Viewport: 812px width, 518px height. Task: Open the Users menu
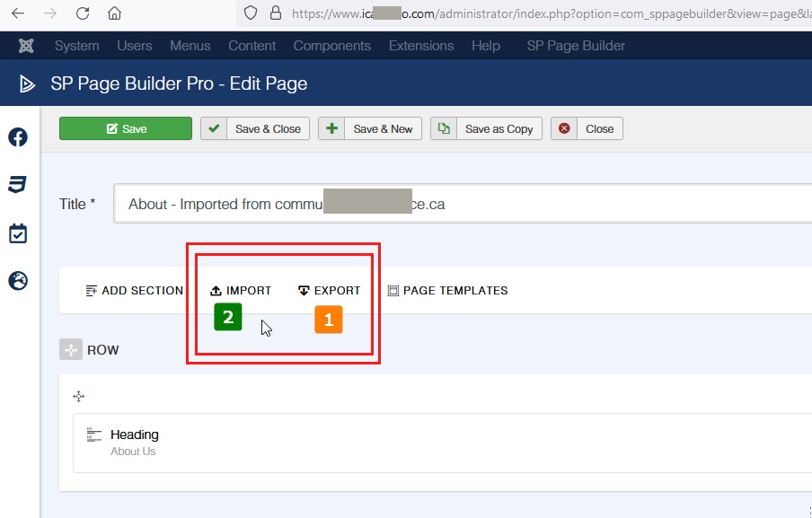click(134, 46)
